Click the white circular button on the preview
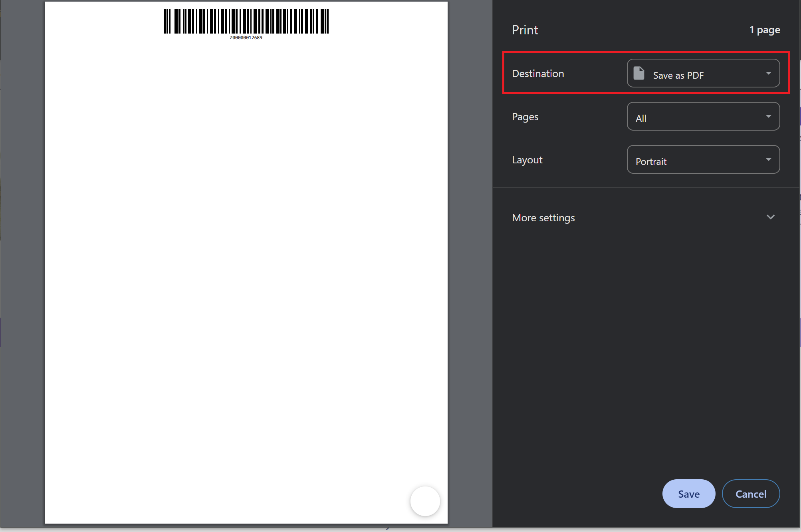This screenshot has width=801, height=532. click(425, 501)
